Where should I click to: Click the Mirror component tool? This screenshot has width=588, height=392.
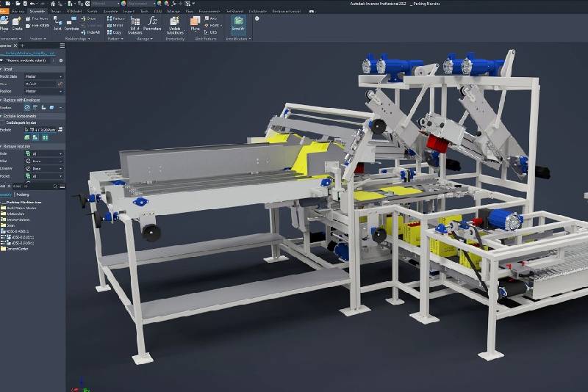(x=115, y=26)
